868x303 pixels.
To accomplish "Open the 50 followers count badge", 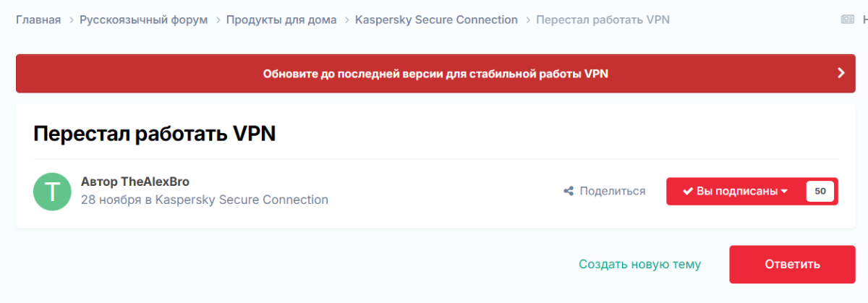I will click(x=820, y=192).
